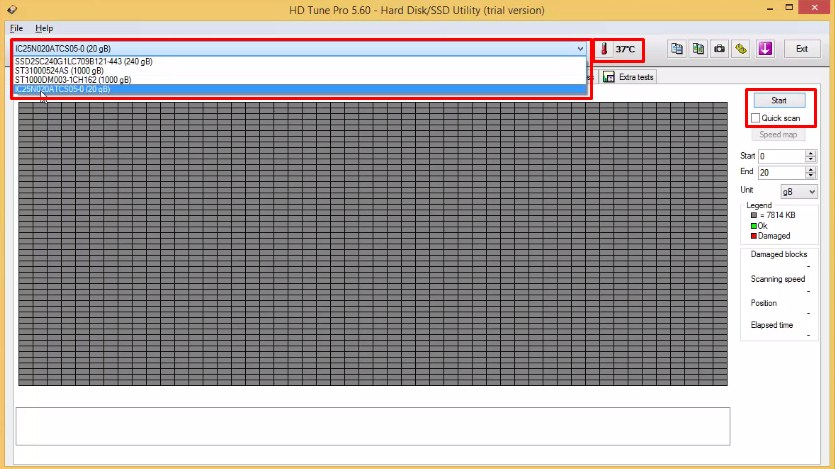This screenshot has height=469, width=835.
Task: Collapse the drive selection dropdown arrow
Action: 580,48
